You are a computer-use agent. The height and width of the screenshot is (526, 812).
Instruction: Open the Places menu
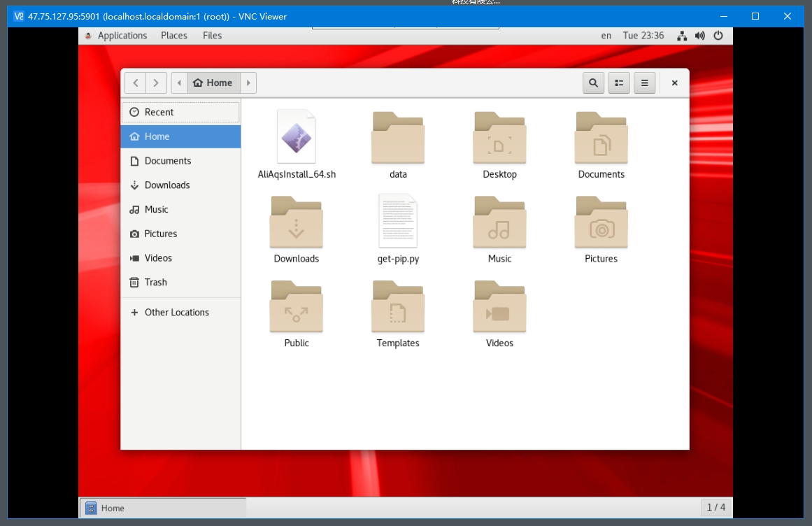tap(174, 36)
